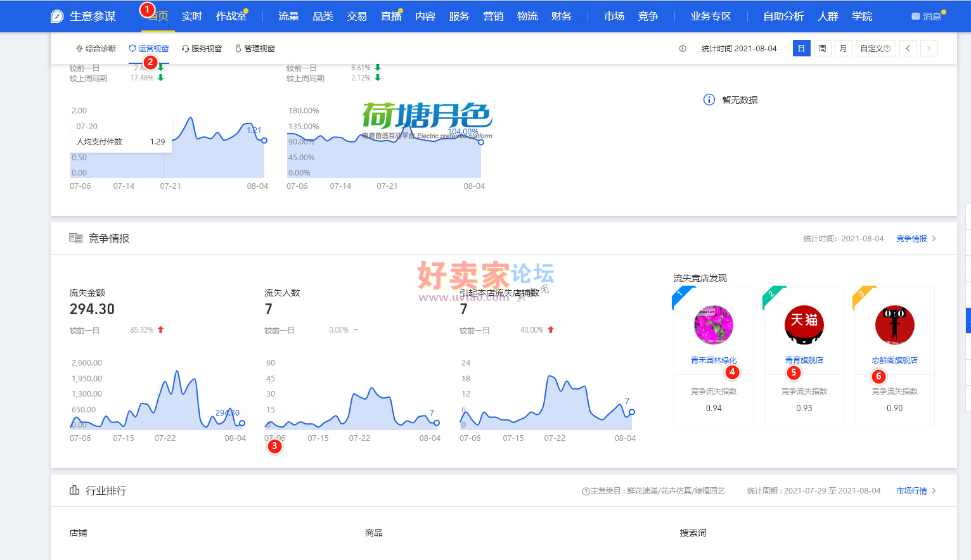
Task: Switch to the 服务视窗 tab
Action: pos(202,49)
